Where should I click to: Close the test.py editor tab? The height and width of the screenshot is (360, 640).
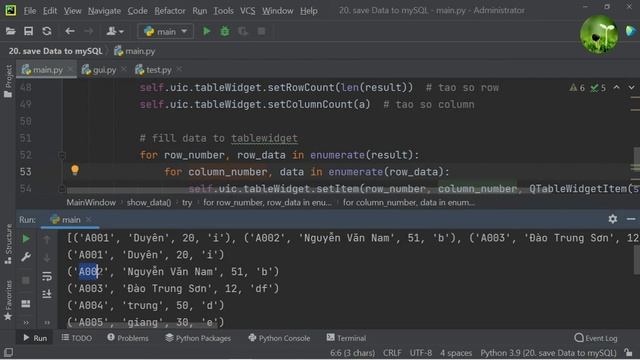pyautogui.click(x=179, y=70)
